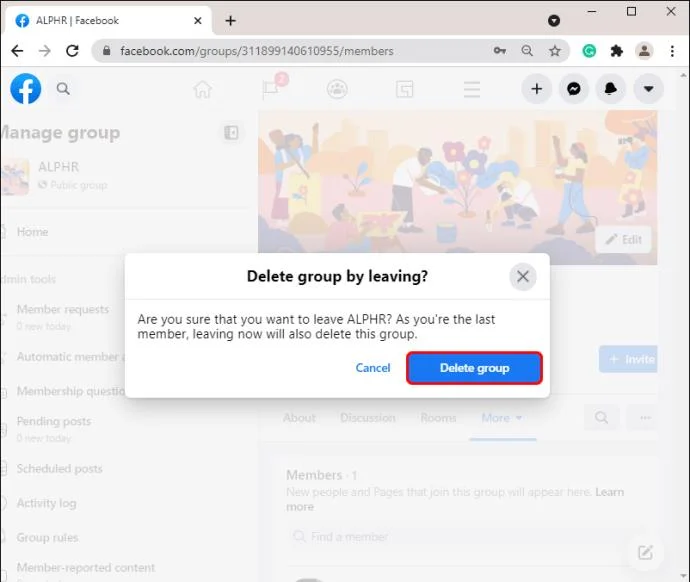Cancel the delete group dialog
The image size is (690, 582).
tap(373, 368)
